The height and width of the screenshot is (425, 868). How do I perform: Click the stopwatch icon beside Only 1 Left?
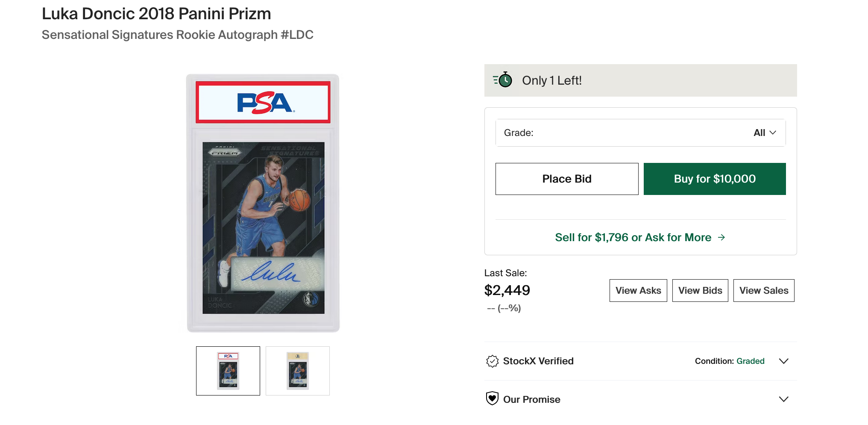click(503, 80)
